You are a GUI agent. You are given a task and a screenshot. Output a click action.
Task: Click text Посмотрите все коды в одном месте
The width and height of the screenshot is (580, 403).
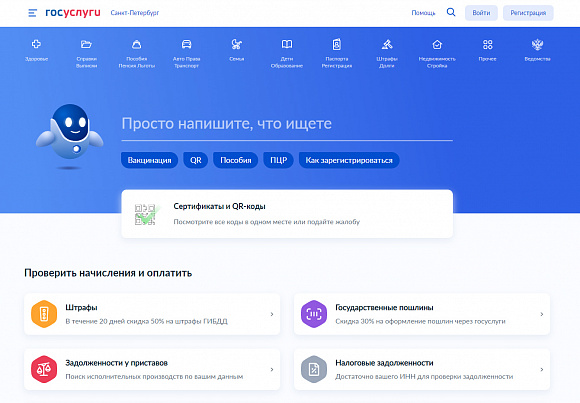pyautogui.click(x=267, y=222)
